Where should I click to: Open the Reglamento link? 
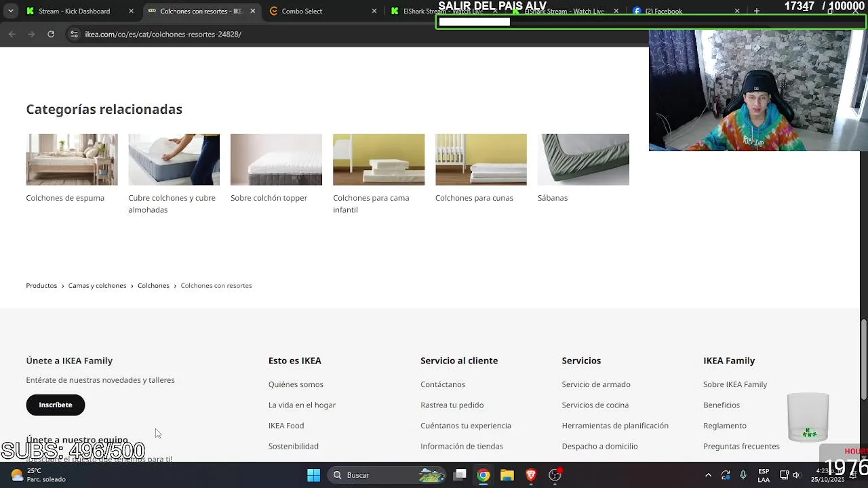click(725, 426)
